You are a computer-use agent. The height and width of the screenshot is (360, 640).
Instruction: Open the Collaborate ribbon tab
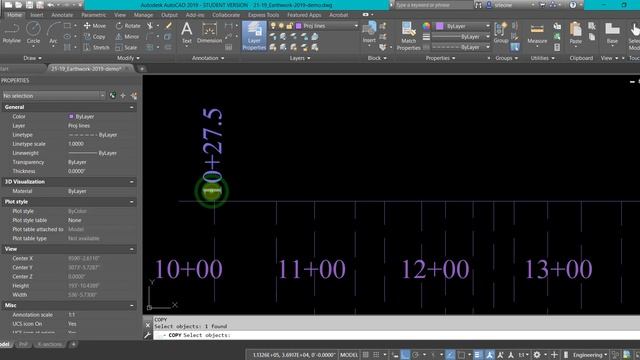(x=226, y=15)
